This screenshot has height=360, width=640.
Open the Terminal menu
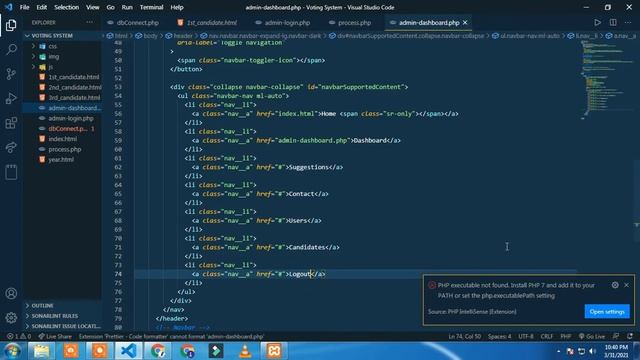(151, 7)
